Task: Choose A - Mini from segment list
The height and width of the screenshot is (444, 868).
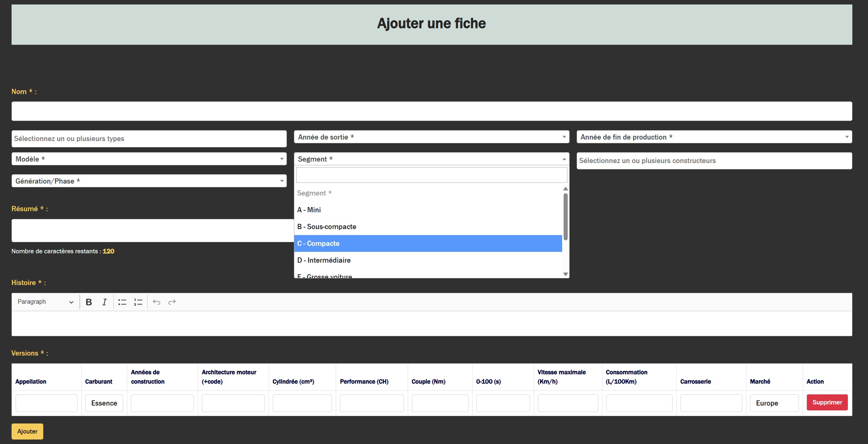Action: (x=428, y=210)
